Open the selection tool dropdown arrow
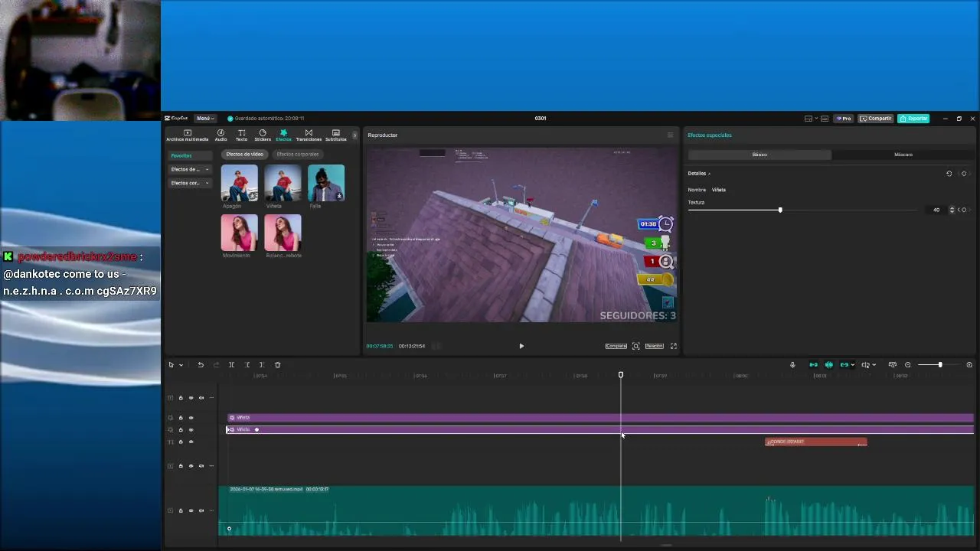The image size is (980, 551). (x=181, y=365)
